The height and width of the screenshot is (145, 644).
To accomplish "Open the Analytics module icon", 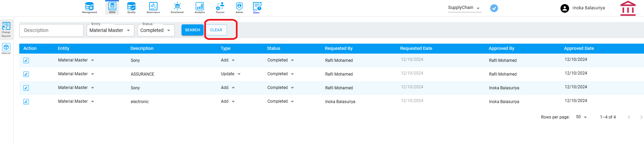I will point(200,8).
